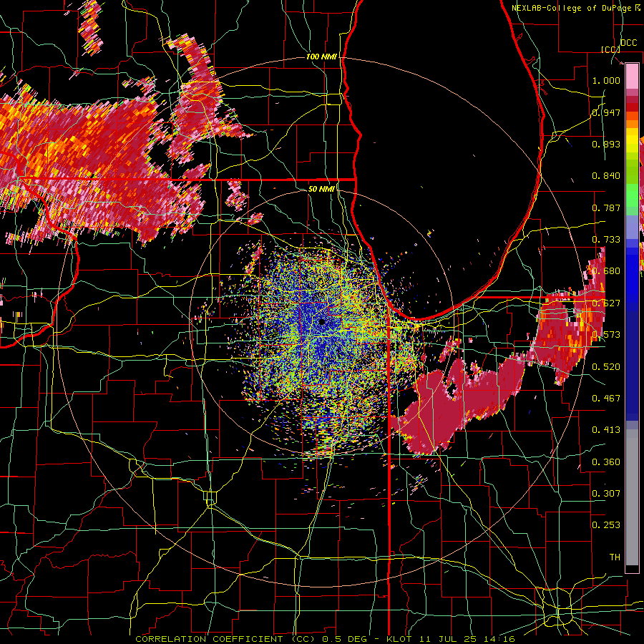Select the 1.000 scale value

click(x=606, y=80)
